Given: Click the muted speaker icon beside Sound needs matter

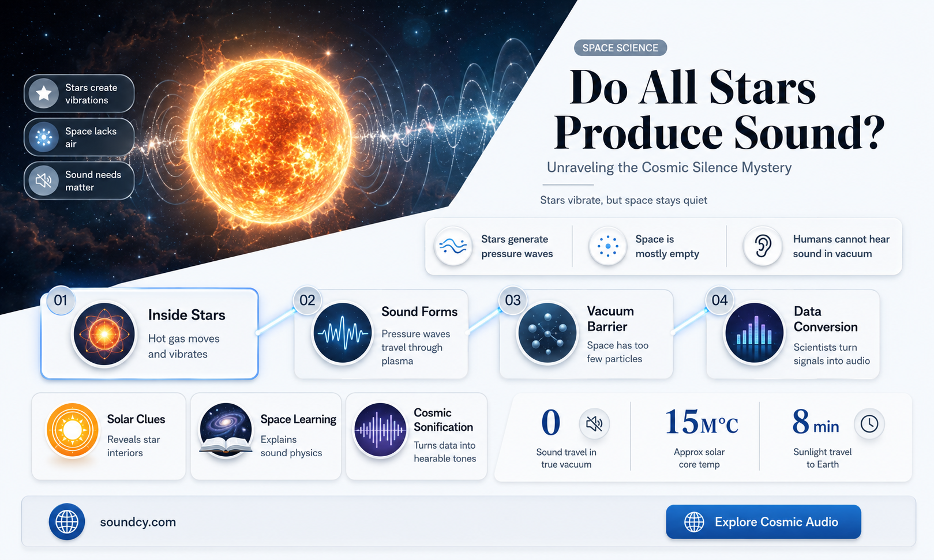Looking at the screenshot, I should coord(44,181).
